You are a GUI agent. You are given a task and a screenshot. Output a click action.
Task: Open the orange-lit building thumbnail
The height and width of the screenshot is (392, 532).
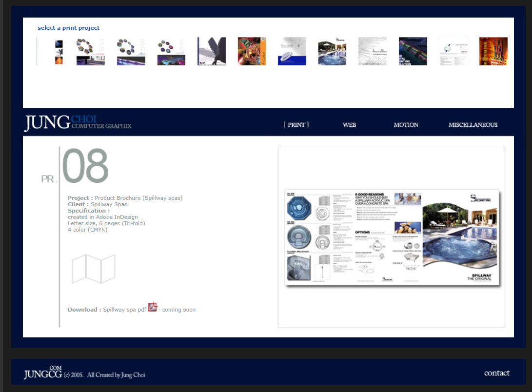(x=493, y=51)
